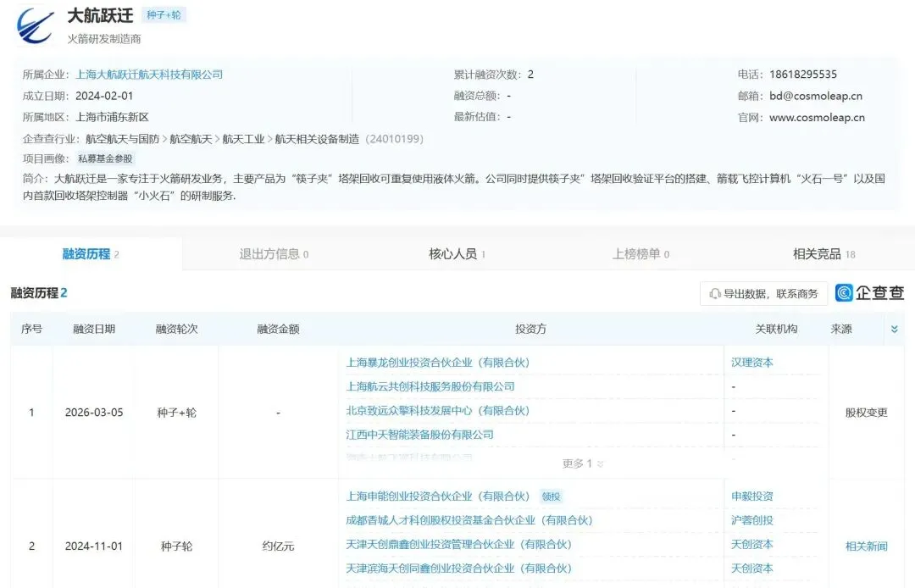
Task: Click the 成立日期 value 2024-02-01
Action: 104,96
